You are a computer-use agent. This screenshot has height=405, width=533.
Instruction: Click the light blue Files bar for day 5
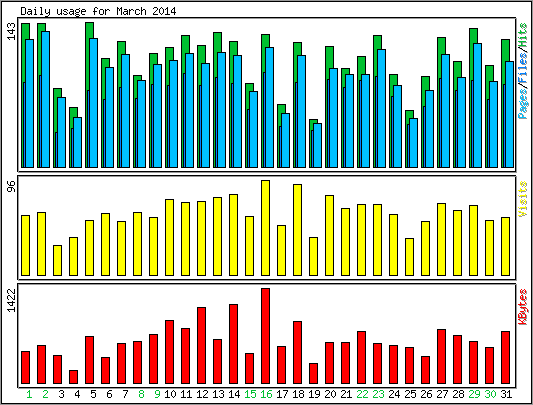pos(93,103)
